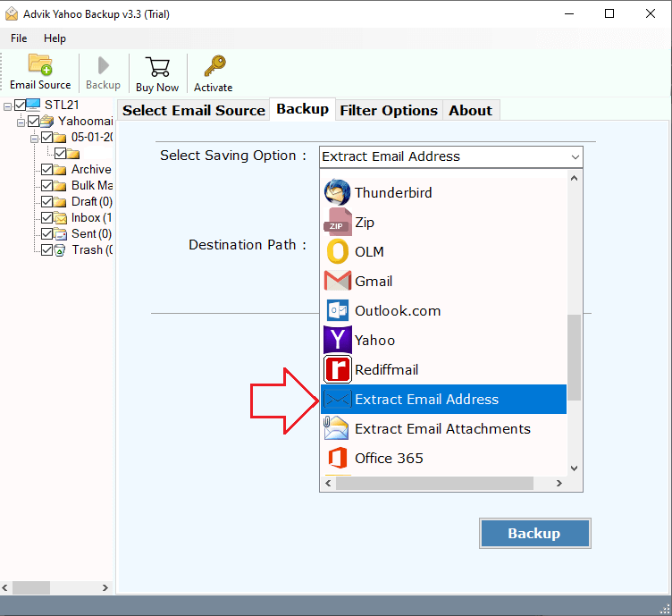The width and height of the screenshot is (672, 616).
Task: Open the Select Saving Option dropdown arrow
Action: point(575,156)
